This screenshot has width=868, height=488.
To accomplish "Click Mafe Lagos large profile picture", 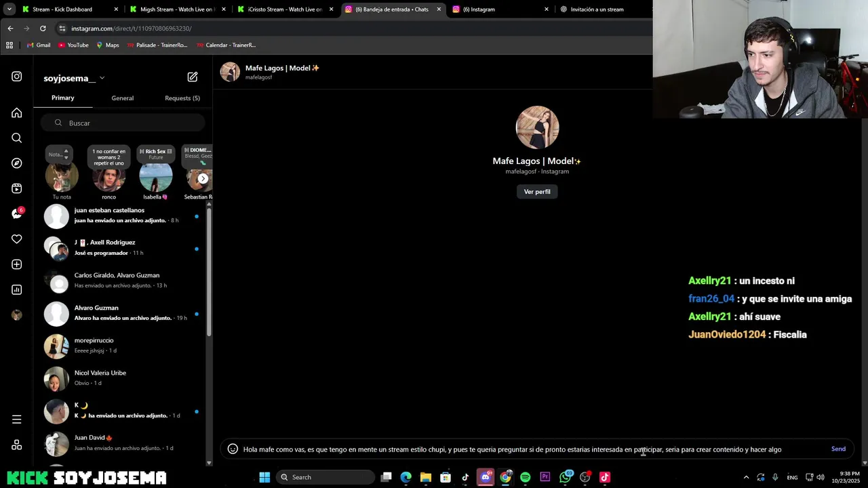I will [x=537, y=127].
